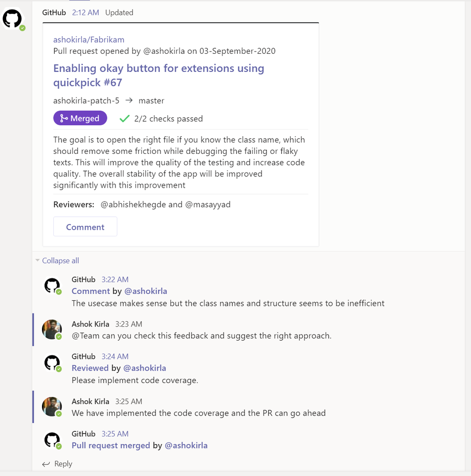Click the large GitHub bot avatar icon

click(12, 19)
